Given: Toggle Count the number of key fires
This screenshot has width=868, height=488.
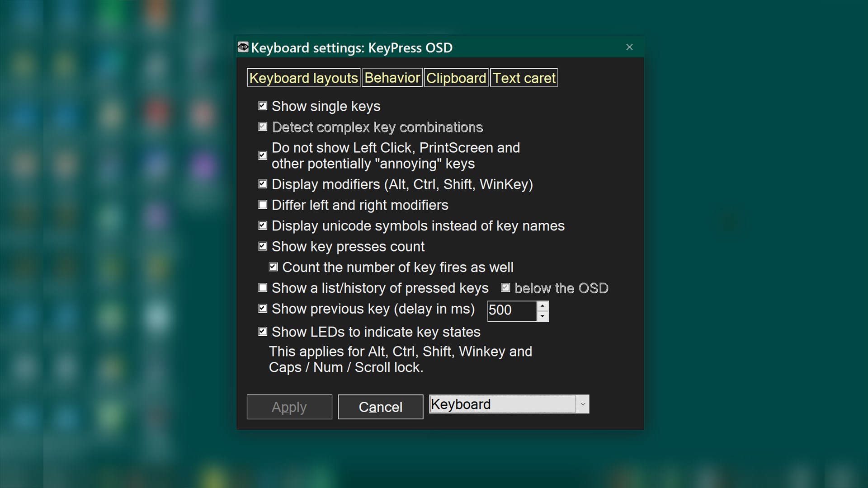Looking at the screenshot, I should pos(273,267).
